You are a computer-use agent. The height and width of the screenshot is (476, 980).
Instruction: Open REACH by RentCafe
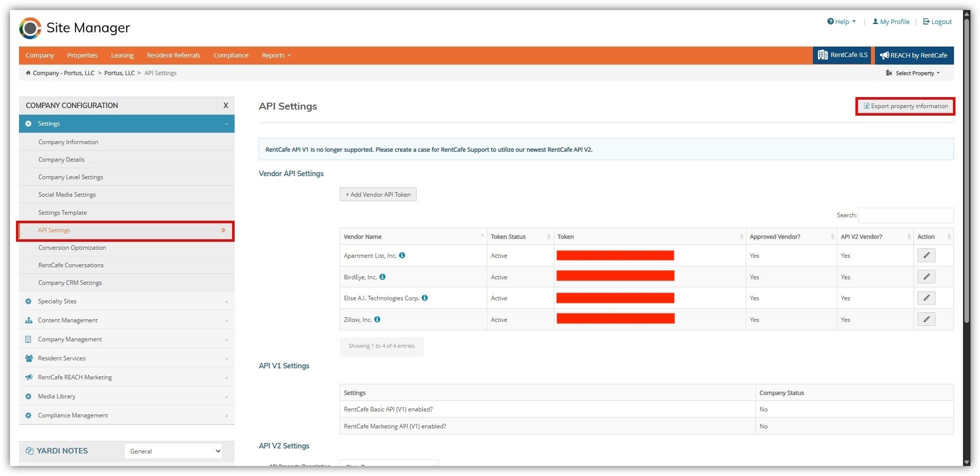click(x=914, y=55)
